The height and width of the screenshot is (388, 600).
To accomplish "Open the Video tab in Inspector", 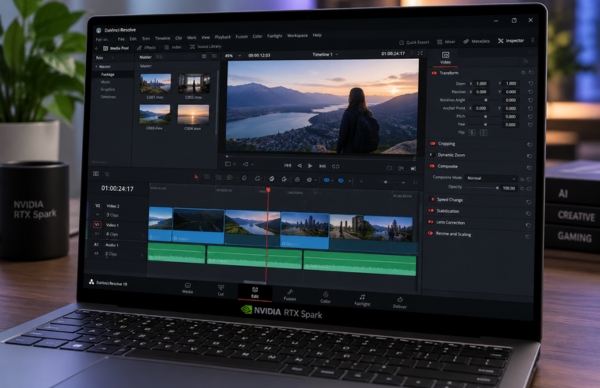I will point(445,58).
